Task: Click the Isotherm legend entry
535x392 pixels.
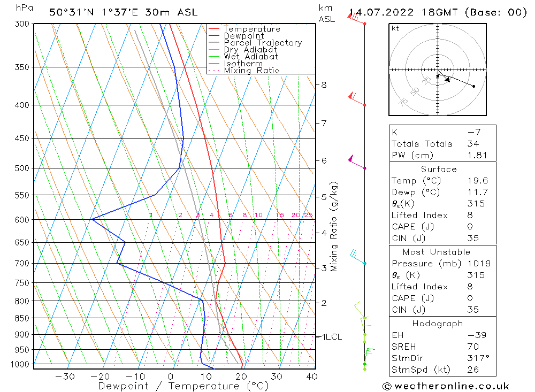Action: (235, 64)
